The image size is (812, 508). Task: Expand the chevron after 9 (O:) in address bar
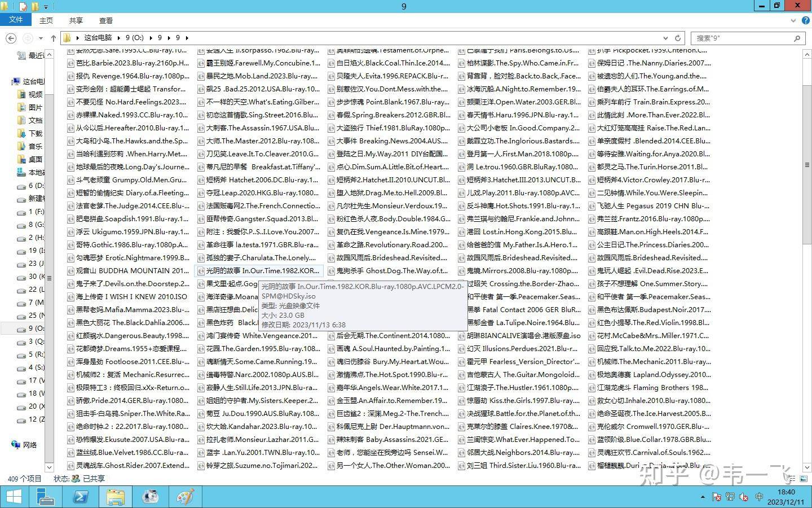click(151, 38)
